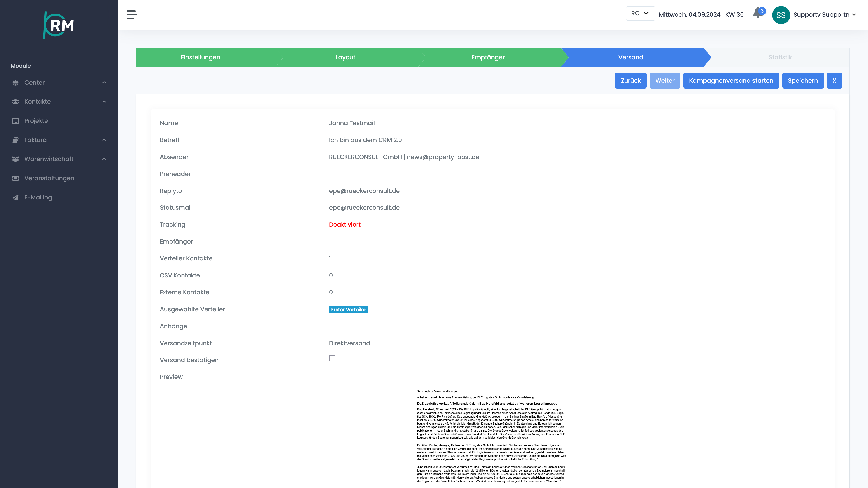868x488 pixels.
Task: Click the Replyto address epe@rueckerconsult.de
Action: pyautogui.click(x=364, y=191)
